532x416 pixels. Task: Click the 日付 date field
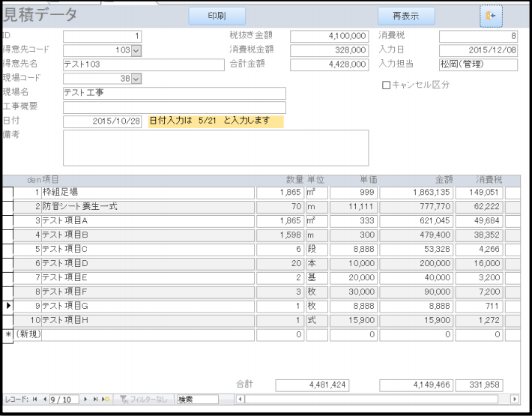click(x=102, y=121)
